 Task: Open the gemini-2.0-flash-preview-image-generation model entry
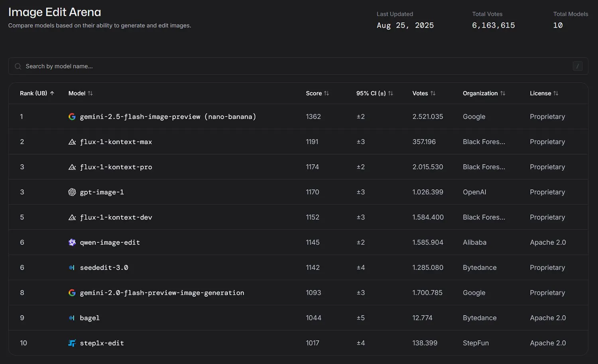point(162,293)
